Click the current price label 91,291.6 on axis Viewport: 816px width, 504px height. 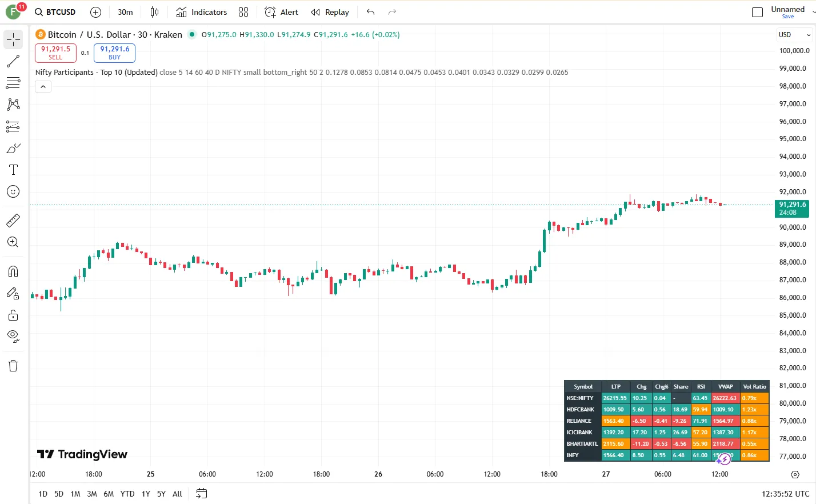792,209
